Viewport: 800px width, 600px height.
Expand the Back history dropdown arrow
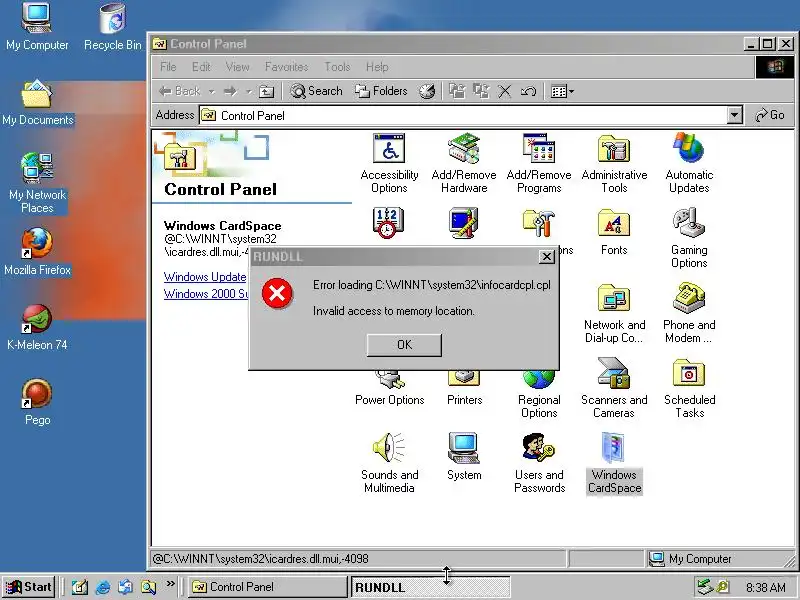(x=211, y=91)
